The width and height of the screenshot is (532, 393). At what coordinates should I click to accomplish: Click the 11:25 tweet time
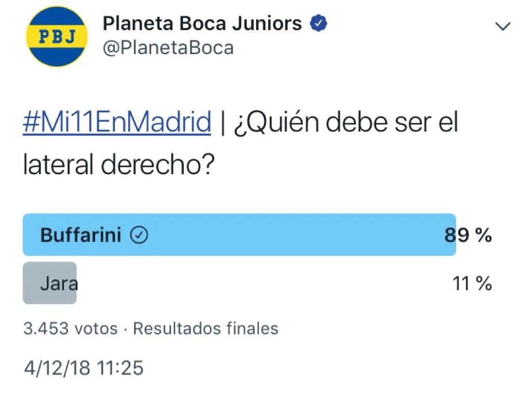pos(120,368)
